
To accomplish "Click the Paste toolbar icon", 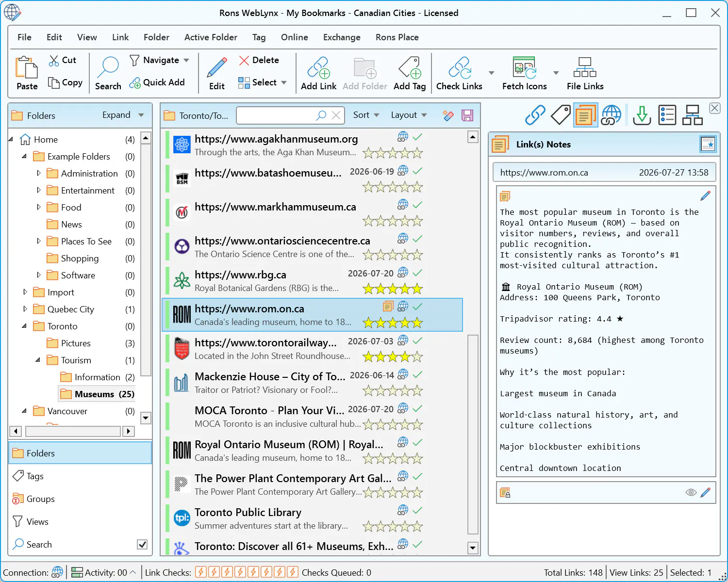I will (x=27, y=73).
